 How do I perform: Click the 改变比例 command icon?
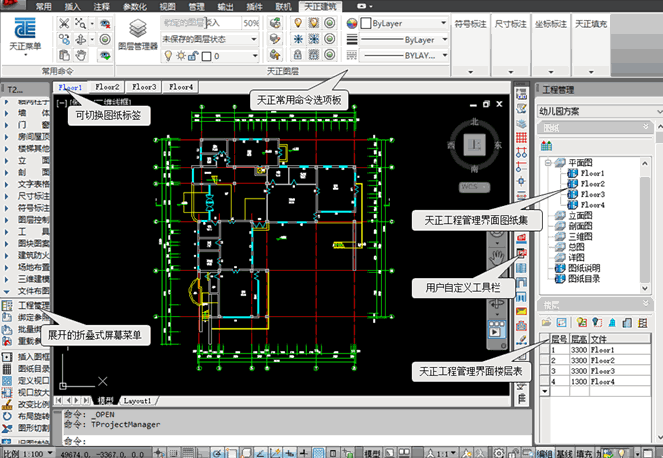pyautogui.click(x=7, y=404)
